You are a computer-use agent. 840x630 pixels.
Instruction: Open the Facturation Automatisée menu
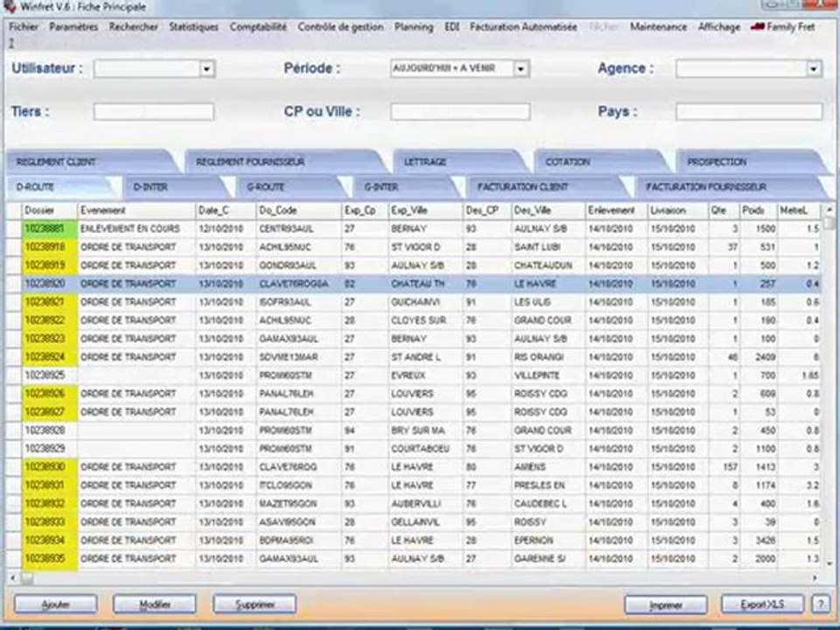[523, 26]
